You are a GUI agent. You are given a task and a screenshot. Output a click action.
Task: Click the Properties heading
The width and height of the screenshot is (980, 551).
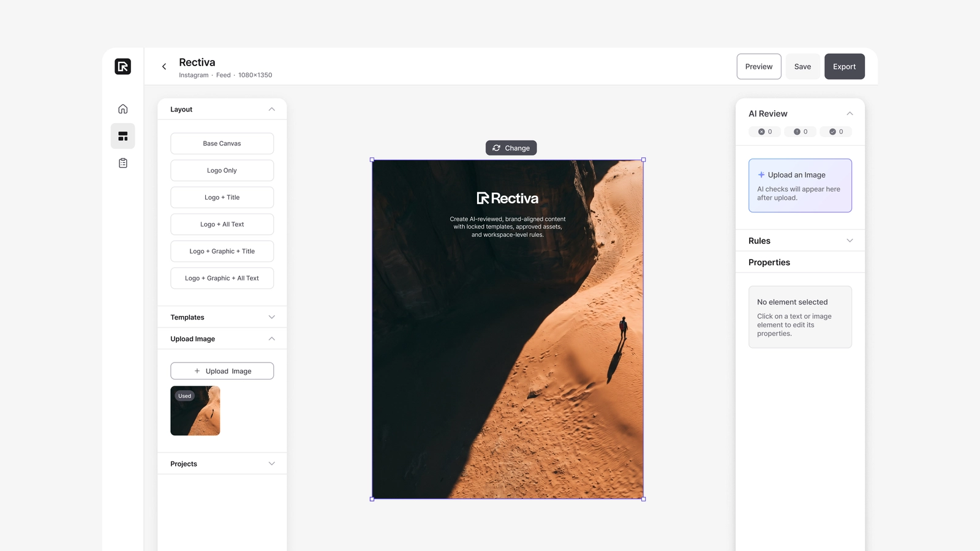[769, 262]
